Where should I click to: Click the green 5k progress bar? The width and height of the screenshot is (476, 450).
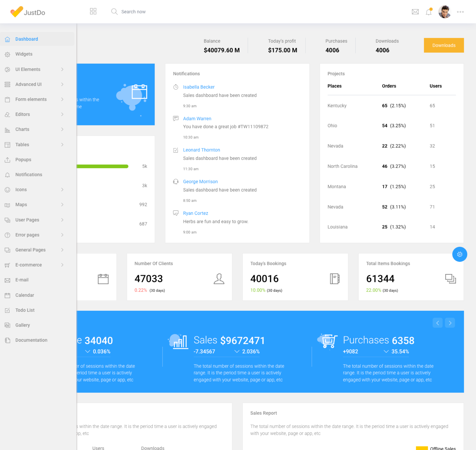(x=102, y=166)
